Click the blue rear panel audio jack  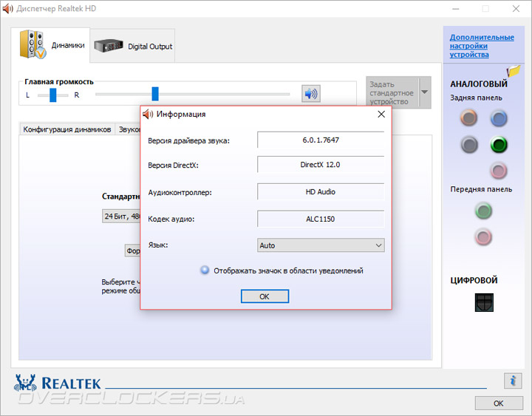coord(499,118)
